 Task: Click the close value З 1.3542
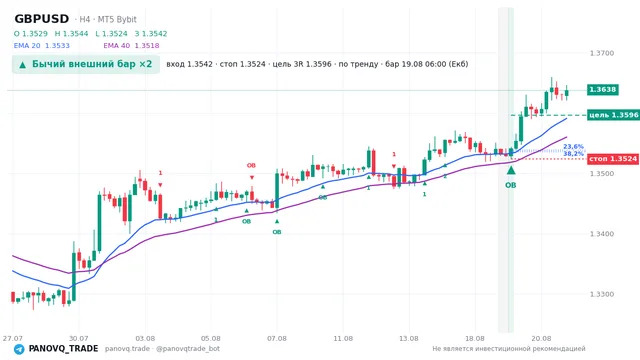151,34
